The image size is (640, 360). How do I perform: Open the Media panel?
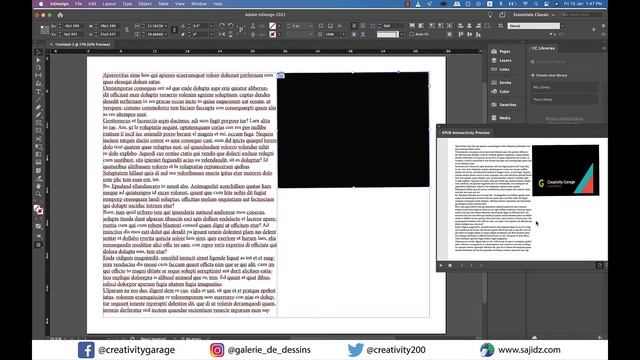(x=501, y=118)
